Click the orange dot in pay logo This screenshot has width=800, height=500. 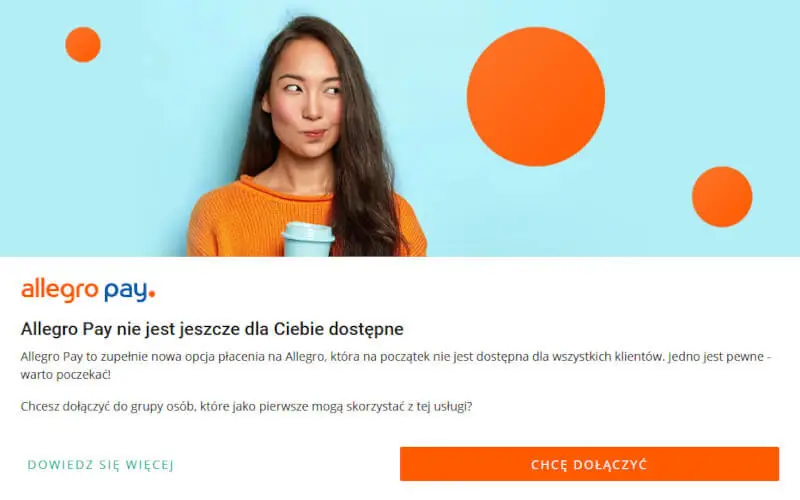point(151,293)
